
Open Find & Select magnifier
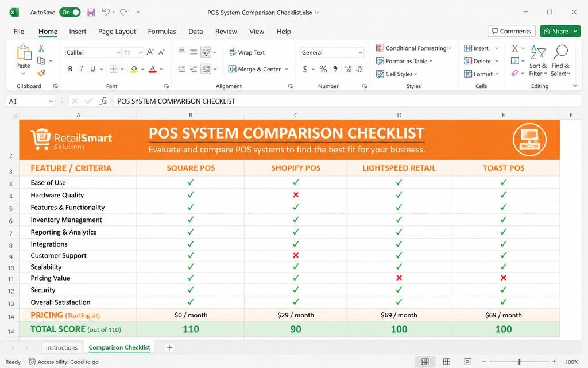point(560,60)
